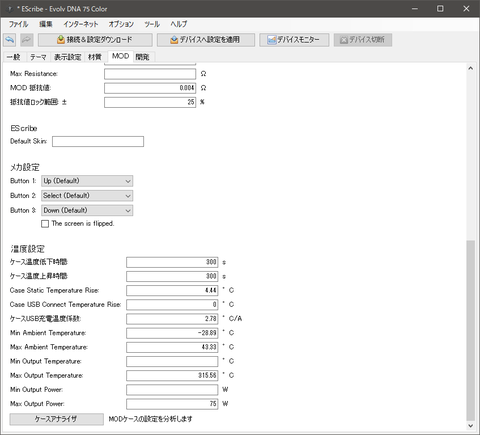
Task: Click ケースUSB充電温度係数 field showing 2.78
Action: click(x=172, y=319)
